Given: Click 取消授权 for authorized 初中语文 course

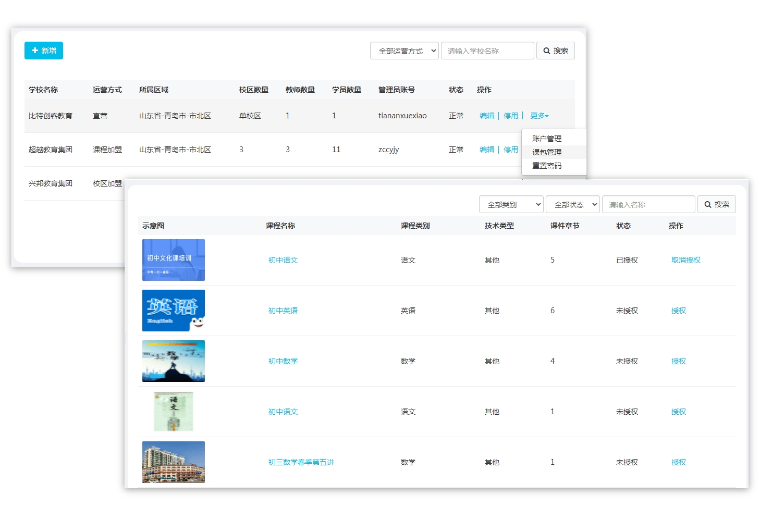Looking at the screenshot, I should (685, 260).
